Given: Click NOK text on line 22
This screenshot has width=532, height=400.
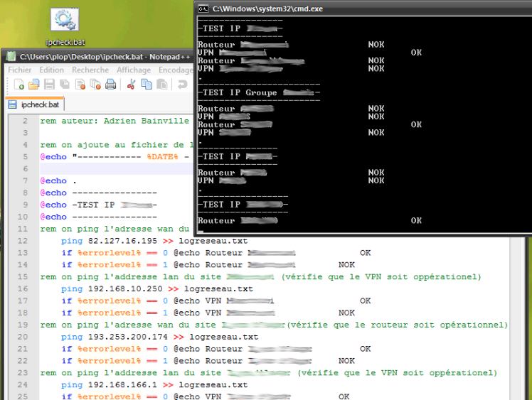Looking at the screenshot, I should [346, 361].
